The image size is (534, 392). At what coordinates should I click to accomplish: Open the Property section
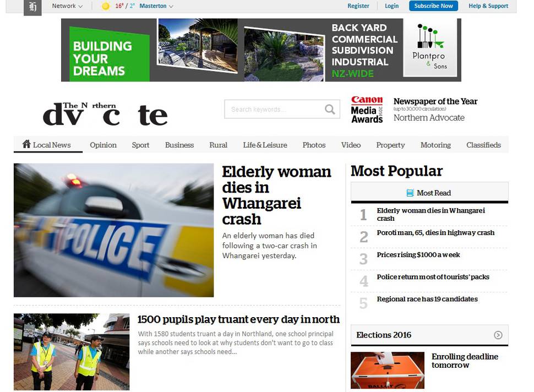(x=391, y=145)
